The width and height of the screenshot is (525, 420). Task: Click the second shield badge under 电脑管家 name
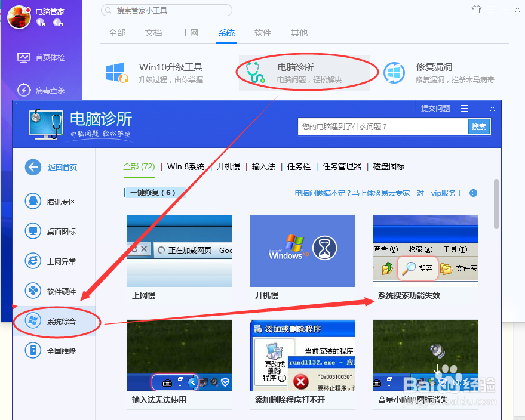point(58,23)
